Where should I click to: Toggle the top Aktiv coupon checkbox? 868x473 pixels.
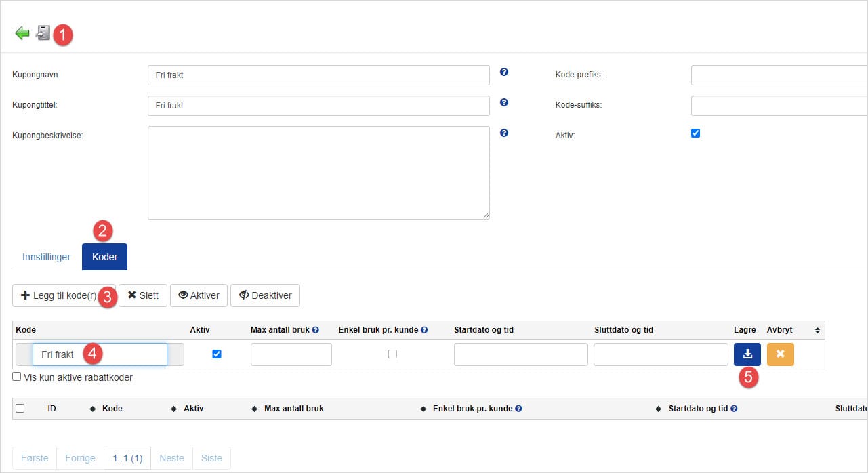[695, 133]
